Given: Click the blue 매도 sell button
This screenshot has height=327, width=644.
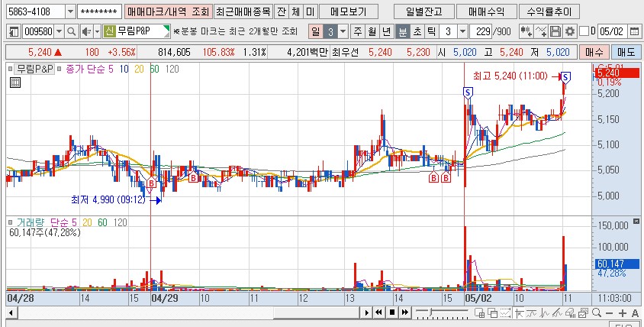Looking at the screenshot, I should (626, 52).
